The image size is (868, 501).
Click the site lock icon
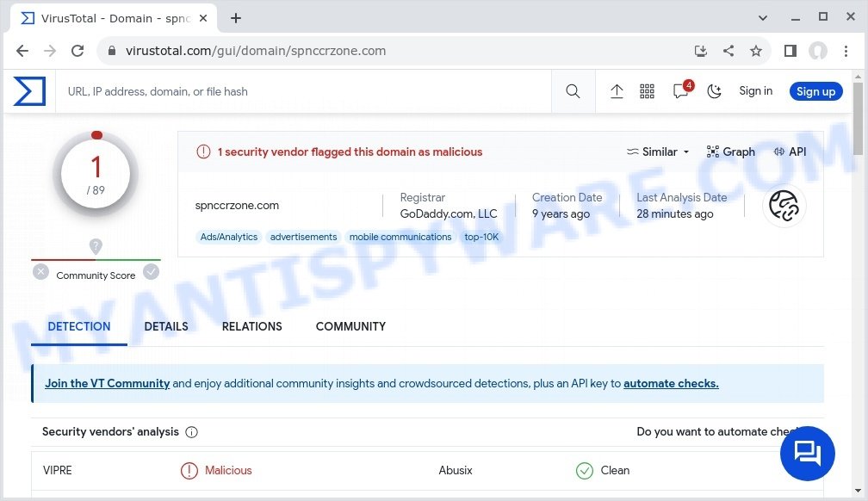tap(112, 51)
